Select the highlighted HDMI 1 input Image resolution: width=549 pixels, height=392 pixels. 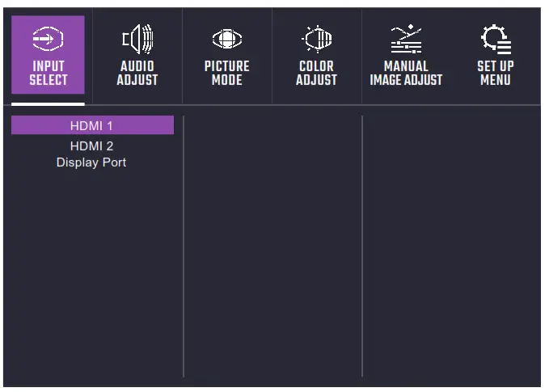click(x=92, y=125)
